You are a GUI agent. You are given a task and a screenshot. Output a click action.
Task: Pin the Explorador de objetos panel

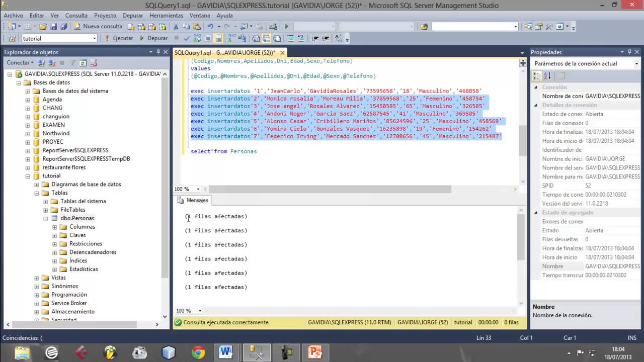click(x=159, y=52)
